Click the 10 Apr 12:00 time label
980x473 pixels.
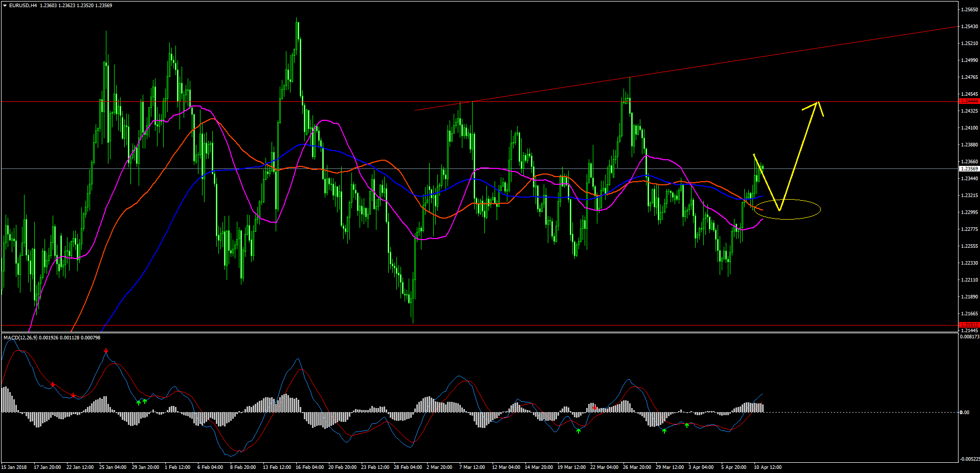click(768, 467)
